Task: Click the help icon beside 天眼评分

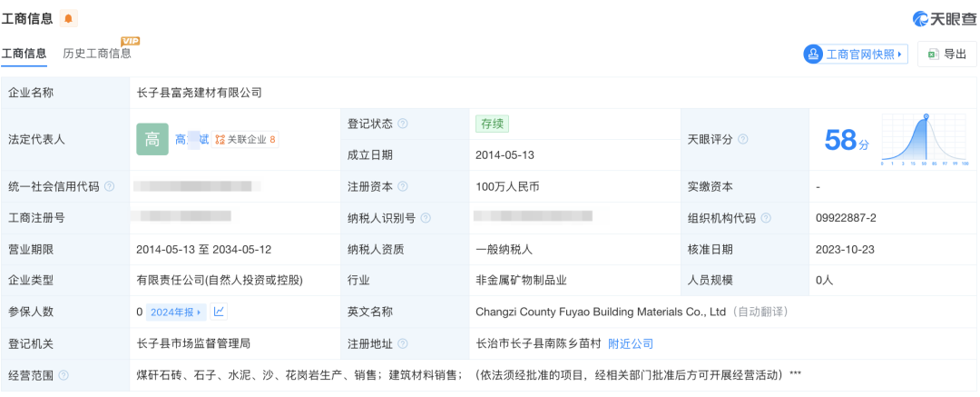Action: (743, 140)
